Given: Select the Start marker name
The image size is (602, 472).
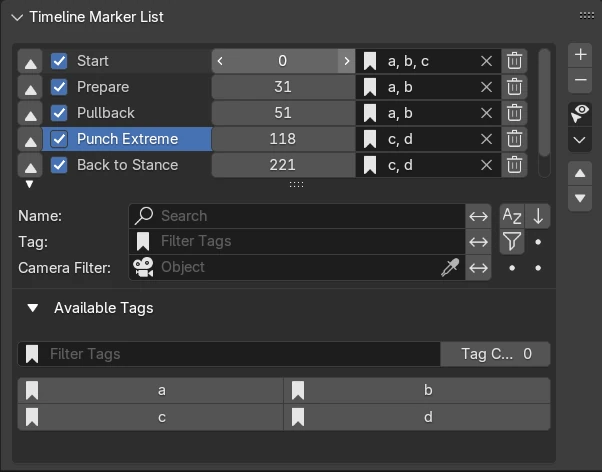Looking at the screenshot, I should (93, 61).
